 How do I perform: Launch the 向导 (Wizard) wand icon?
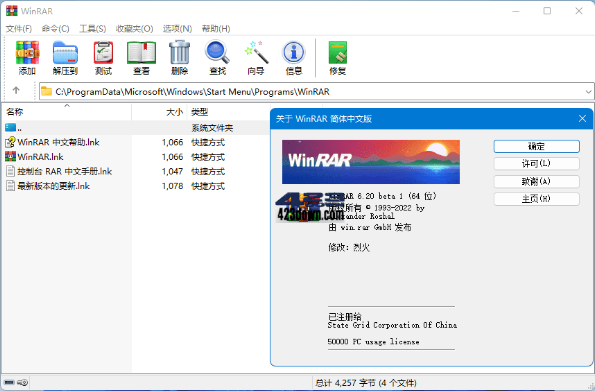256,57
